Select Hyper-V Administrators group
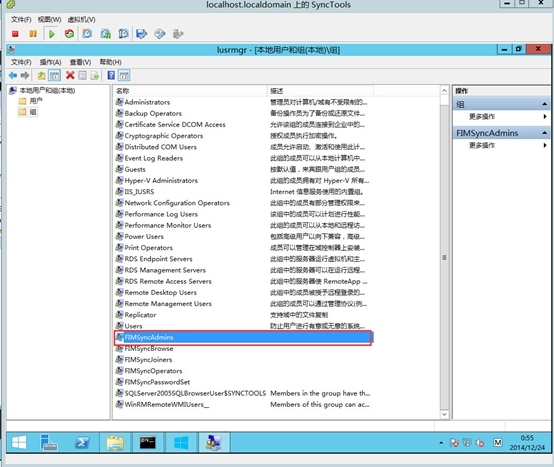The height and width of the screenshot is (467, 554). pos(161,181)
